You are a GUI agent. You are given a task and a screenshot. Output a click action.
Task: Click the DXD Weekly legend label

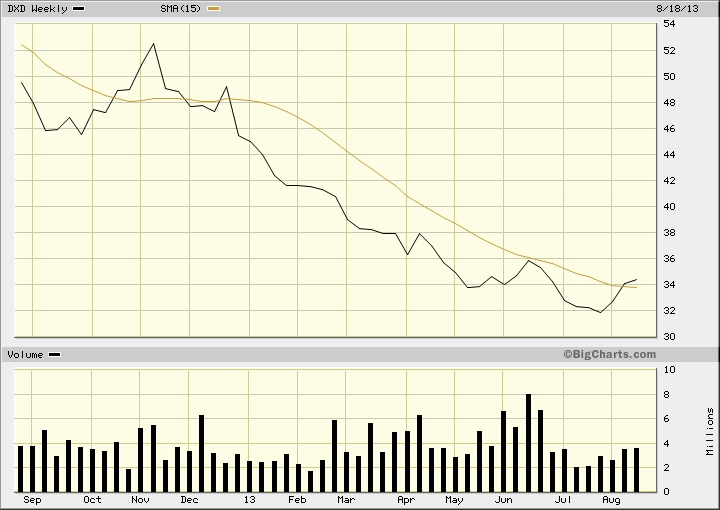click(38, 9)
